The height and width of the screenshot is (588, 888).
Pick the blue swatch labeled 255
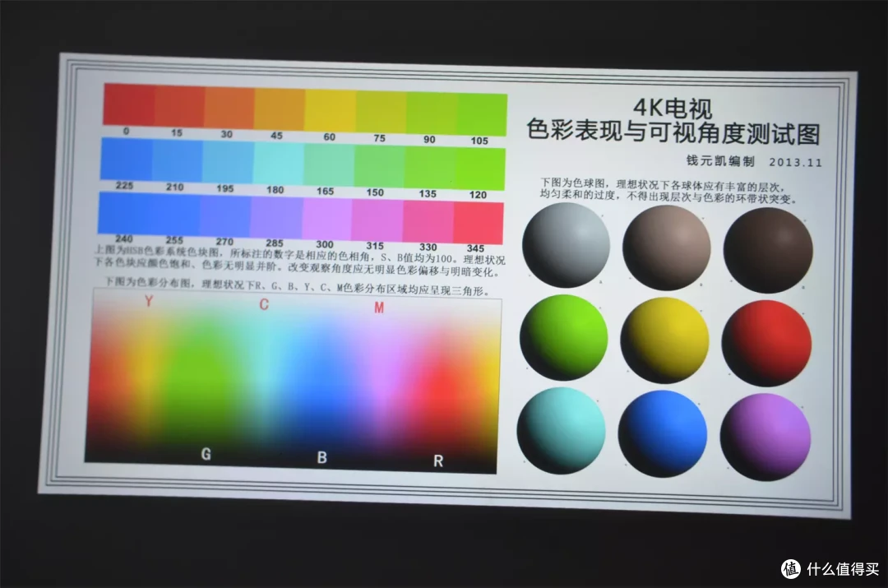click(175, 215)
